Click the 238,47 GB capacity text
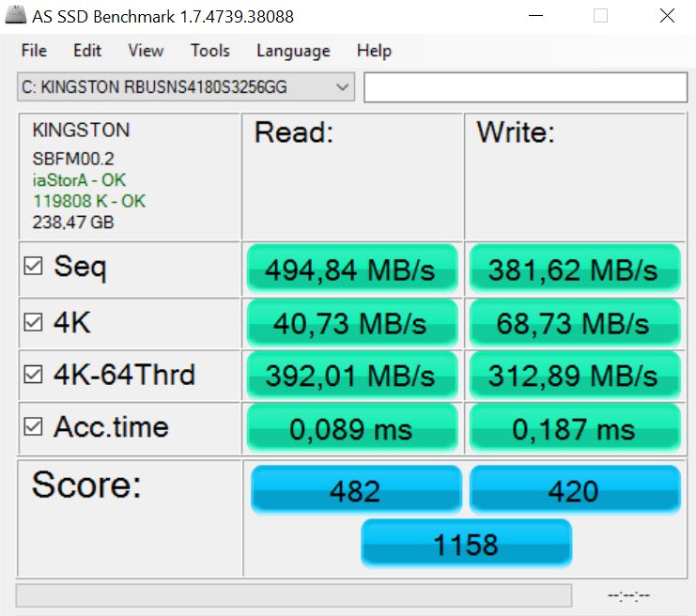This screenshot has height=616, width=696. [73, 222]
